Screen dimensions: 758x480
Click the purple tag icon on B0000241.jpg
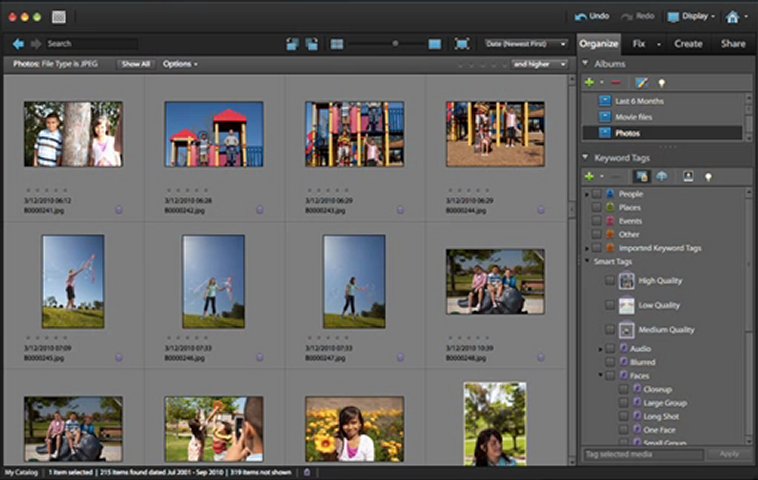[118, 210]
